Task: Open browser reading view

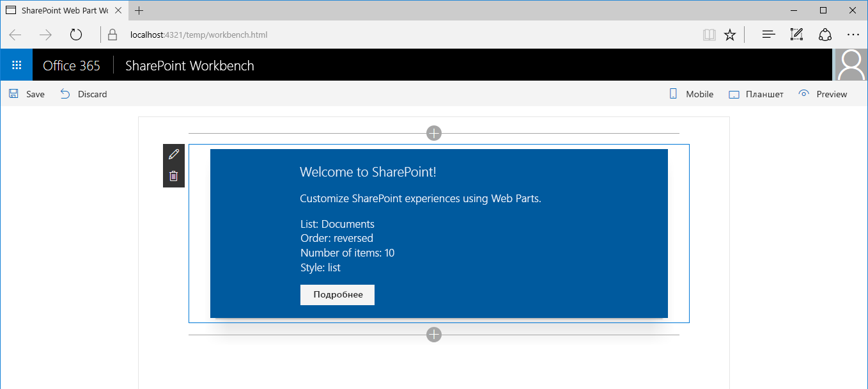Action: 709,35
